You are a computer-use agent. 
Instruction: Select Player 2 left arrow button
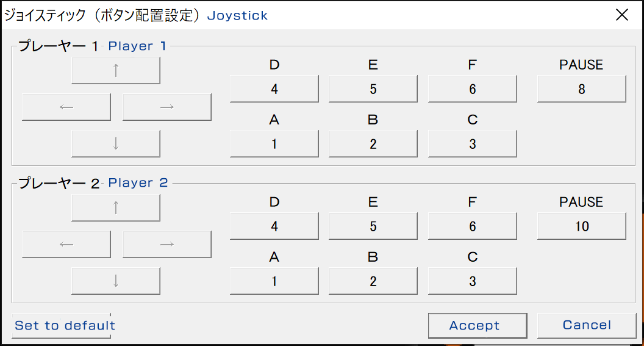tap(66, 245)
